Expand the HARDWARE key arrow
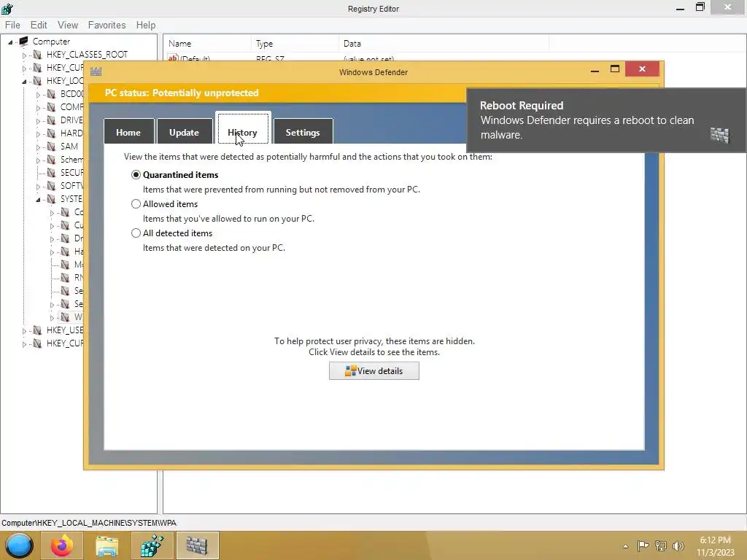The image size is (747, 560). 38,134
